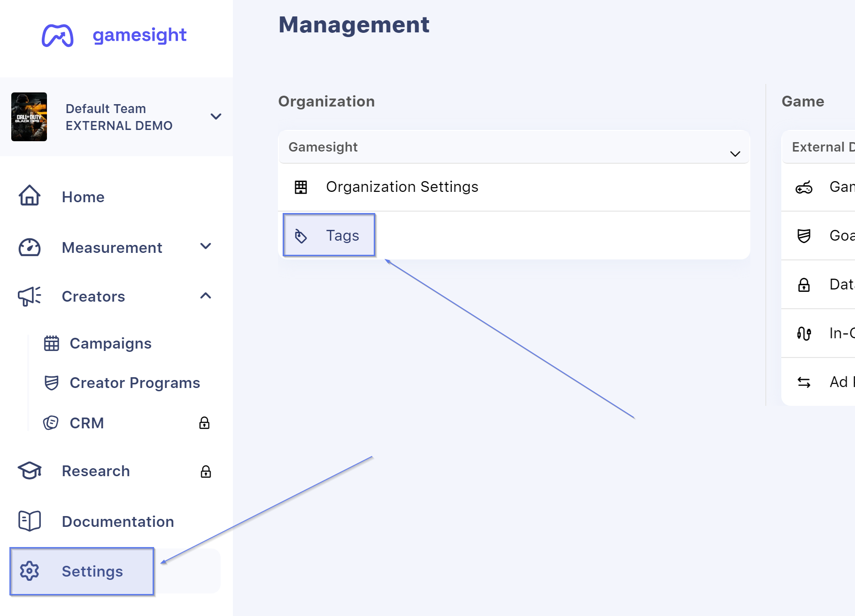Click the Measurement gauge icon

pos(30,247)
